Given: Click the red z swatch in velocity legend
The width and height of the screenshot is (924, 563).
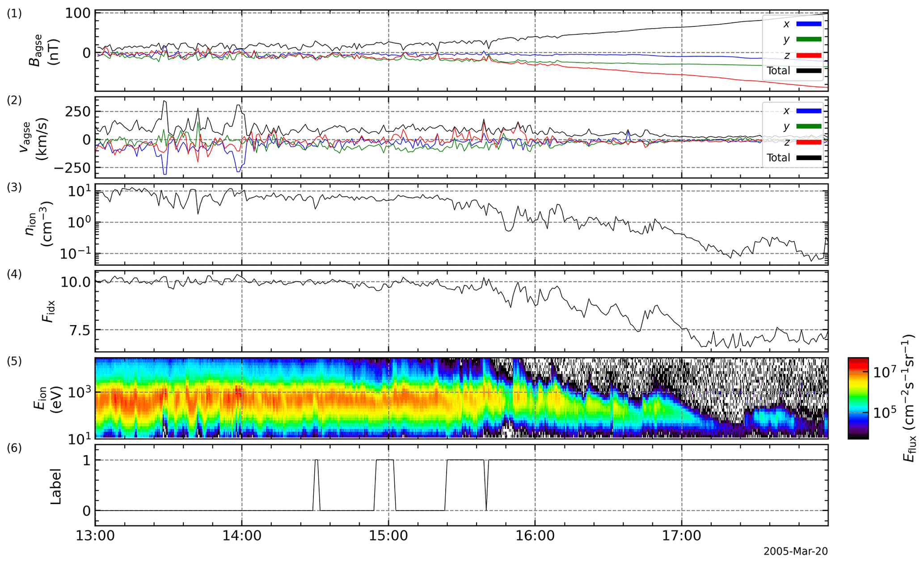Looking at the screenshot, I should point(809,142).
